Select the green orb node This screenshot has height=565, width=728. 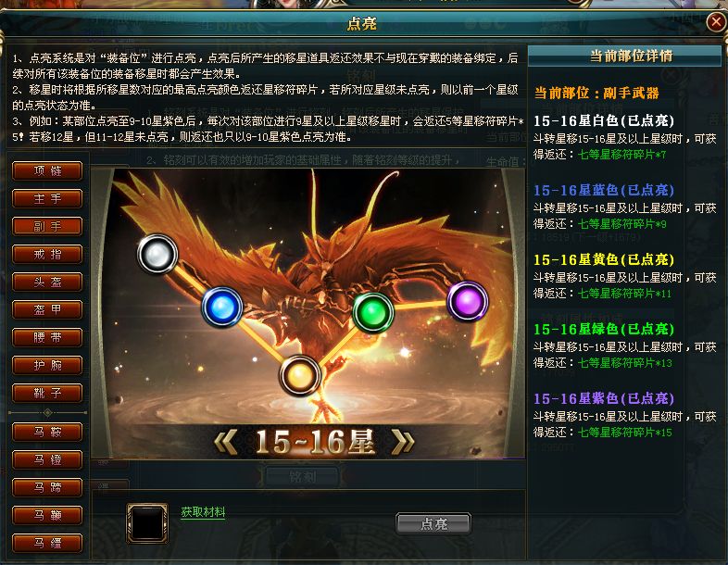point(373,312)
